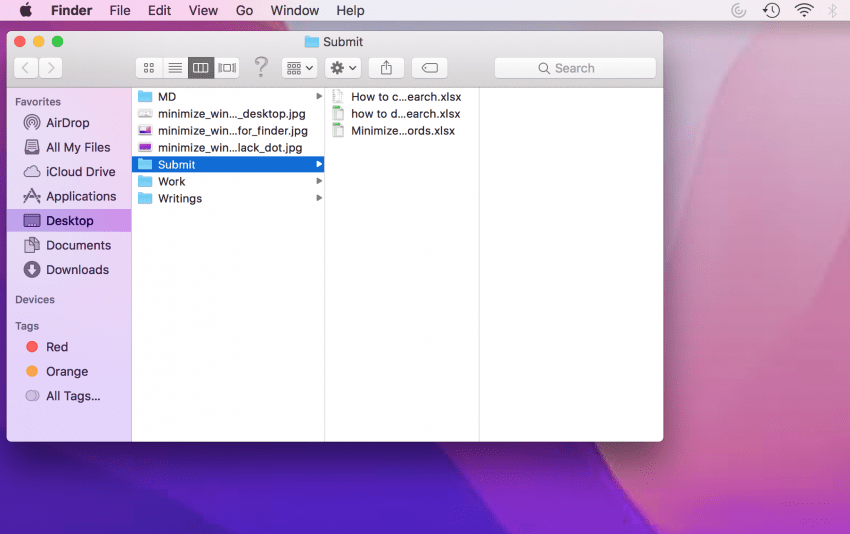Select minimize_win...for_finder.jpg file
The height and width of the screenshot is (534, 850).
[x=228, y=131]
